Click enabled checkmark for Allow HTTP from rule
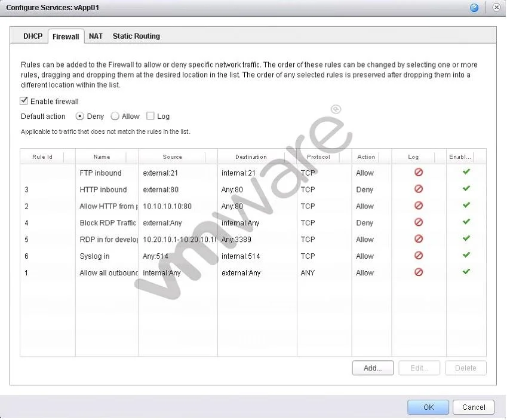507x420 pixels. [466, 205]
